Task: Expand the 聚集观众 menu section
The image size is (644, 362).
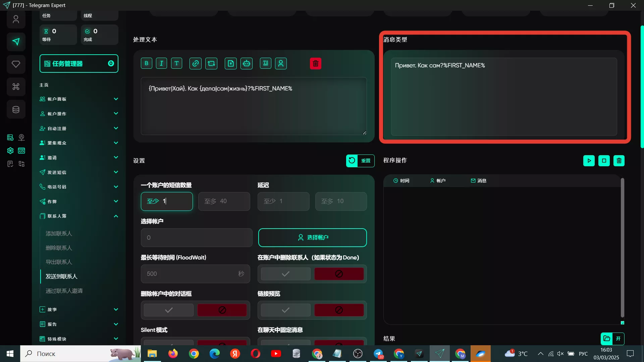Action: pyautogui.click(x=79, y=143)
